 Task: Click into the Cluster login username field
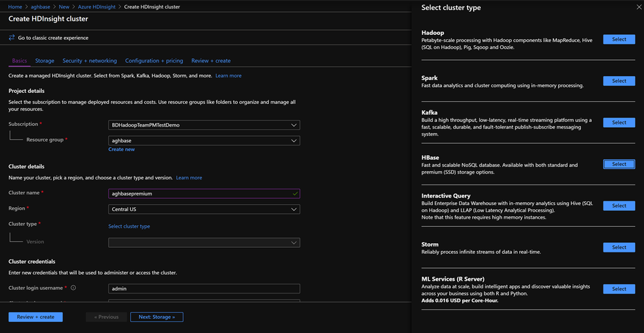pos(204,288)
